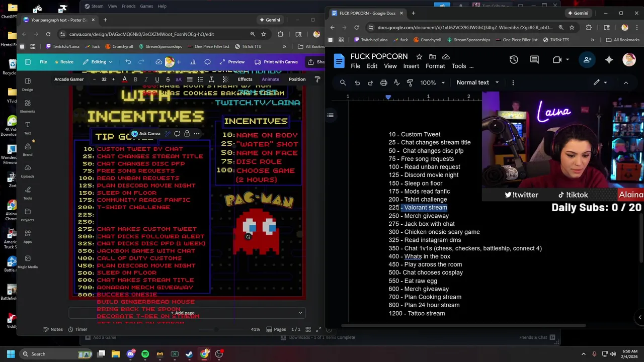
Task: Select the Text tool in Canva sidebar
Action: point(27,128)
